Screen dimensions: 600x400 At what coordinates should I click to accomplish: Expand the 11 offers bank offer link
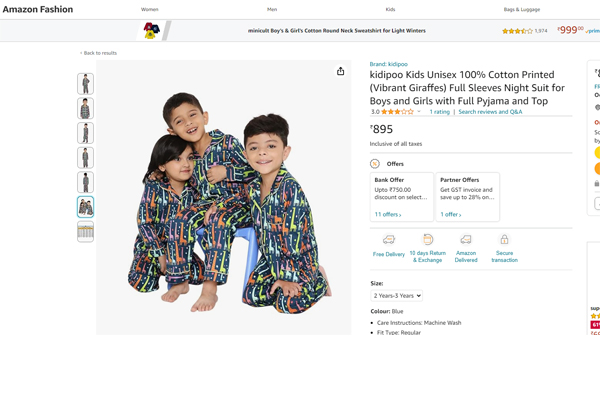point(388,214)
